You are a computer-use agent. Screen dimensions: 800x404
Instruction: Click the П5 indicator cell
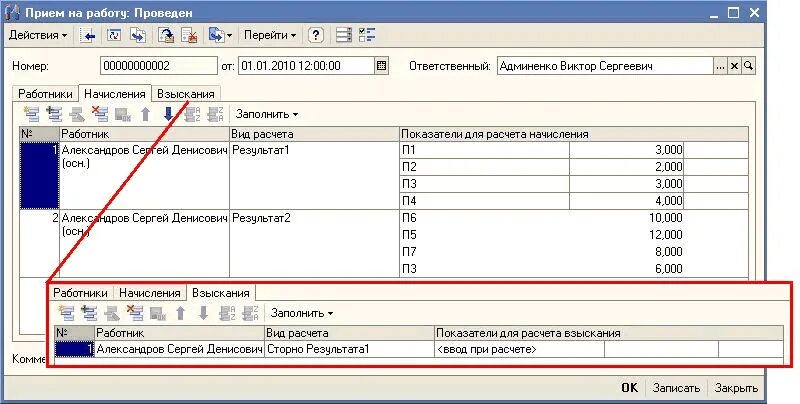point(485,235)
